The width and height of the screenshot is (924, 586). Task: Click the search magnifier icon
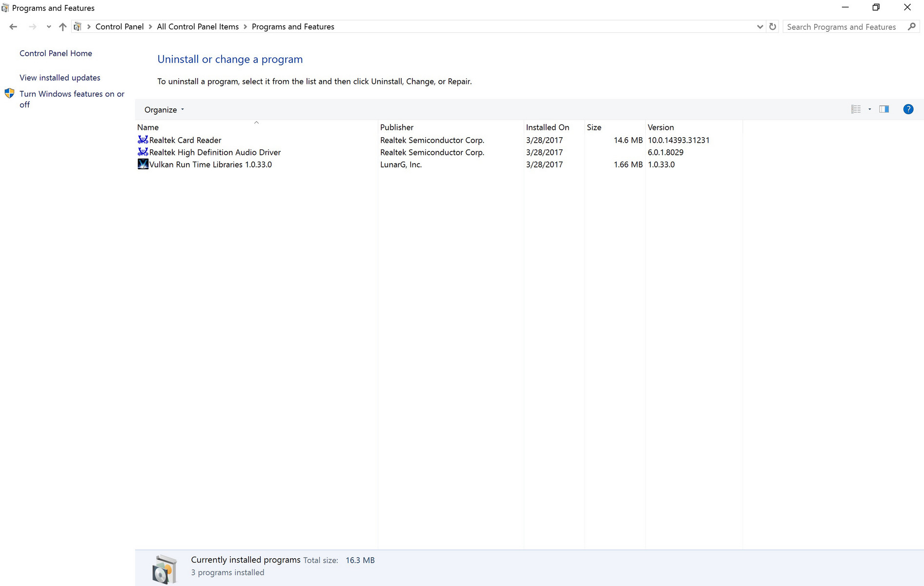pyautogui.click(x=912, y=27)
